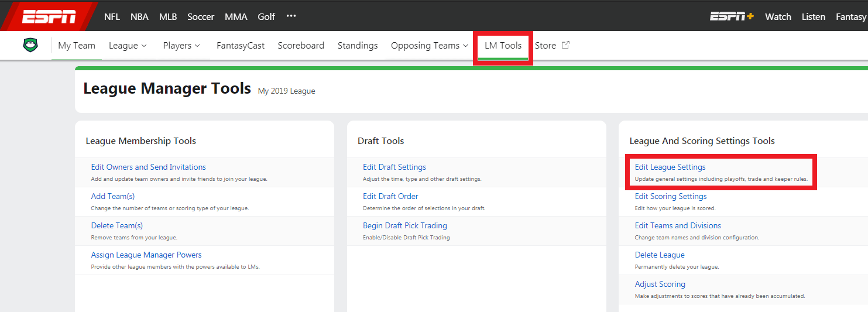Screen dimensions: 868x312
Task: Click 'Make adjustments to scores' description
Action: pyautogui.click(x=720, y=296)
